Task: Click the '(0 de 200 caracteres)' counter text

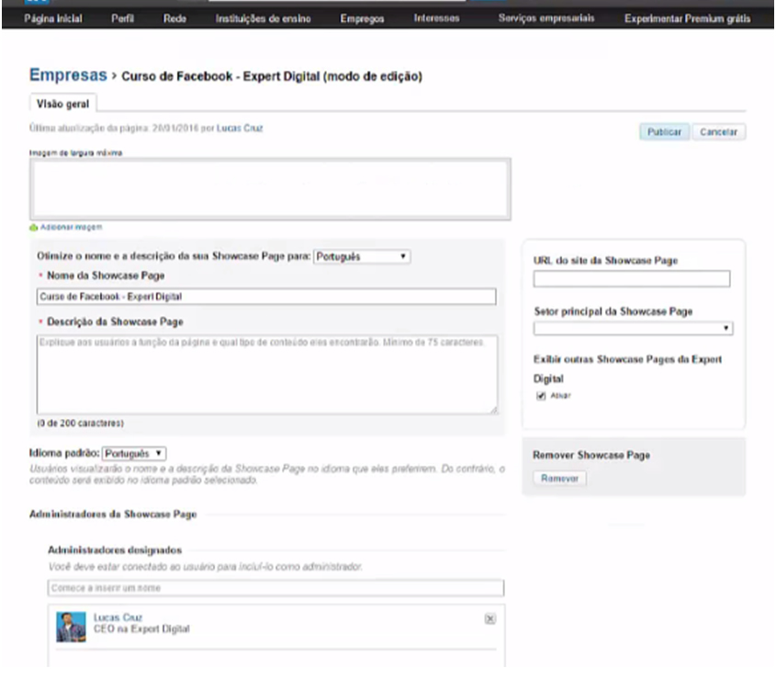Action: click(x=80, y=423)
